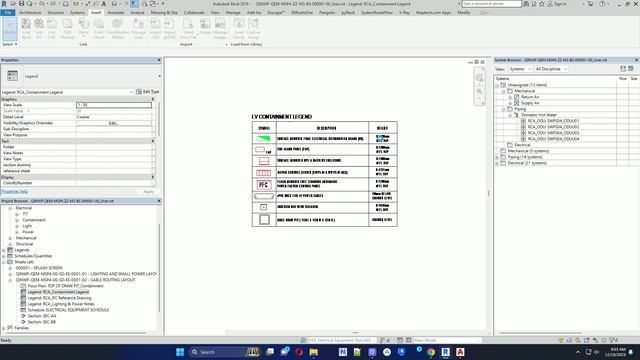Click the Point Cloud ribbon icon
The width and height of the screenshot is (640, 360).
tap(99, 29)
